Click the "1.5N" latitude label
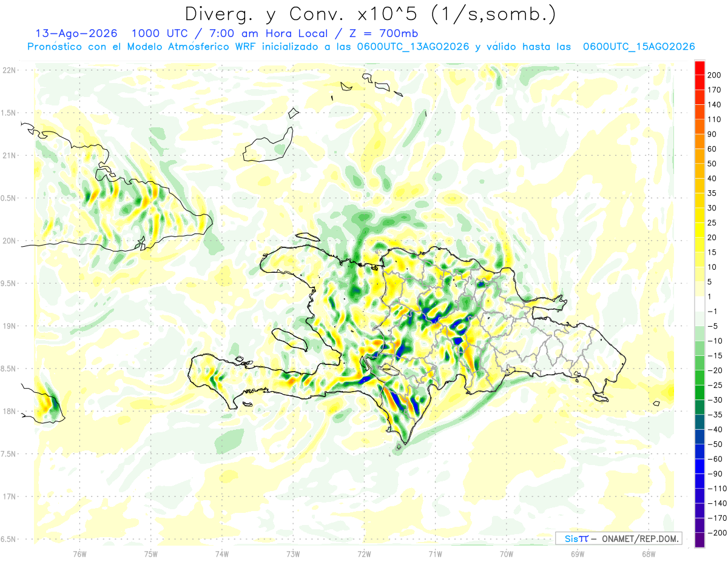Screen dimensions: 728x562 (x=8, y=113)
